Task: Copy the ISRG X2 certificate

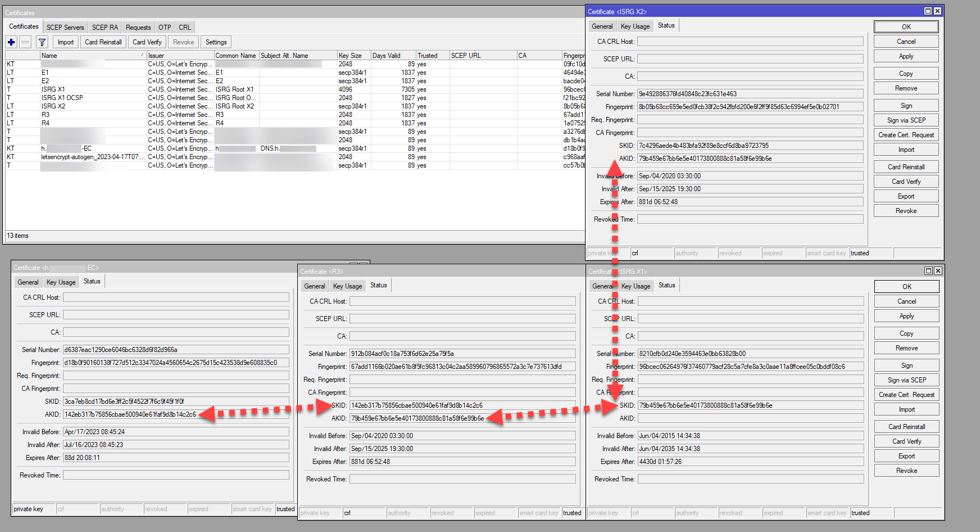Action: 906,74
